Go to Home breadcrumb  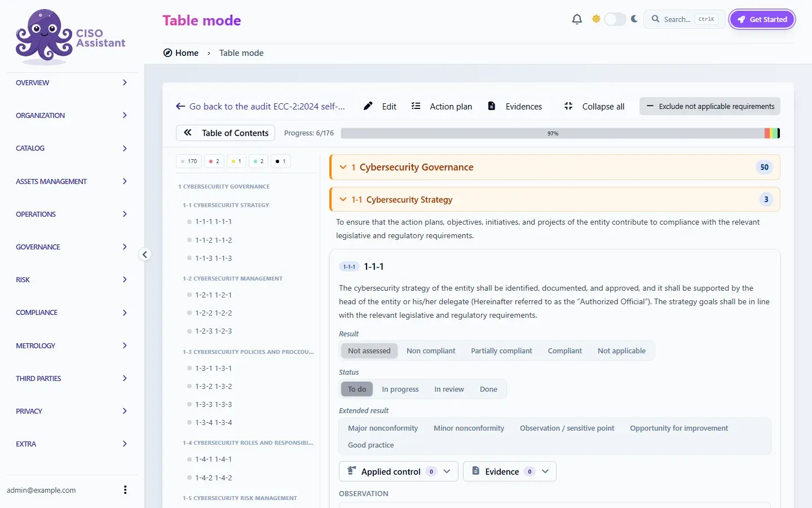click(x=181, y=53)
